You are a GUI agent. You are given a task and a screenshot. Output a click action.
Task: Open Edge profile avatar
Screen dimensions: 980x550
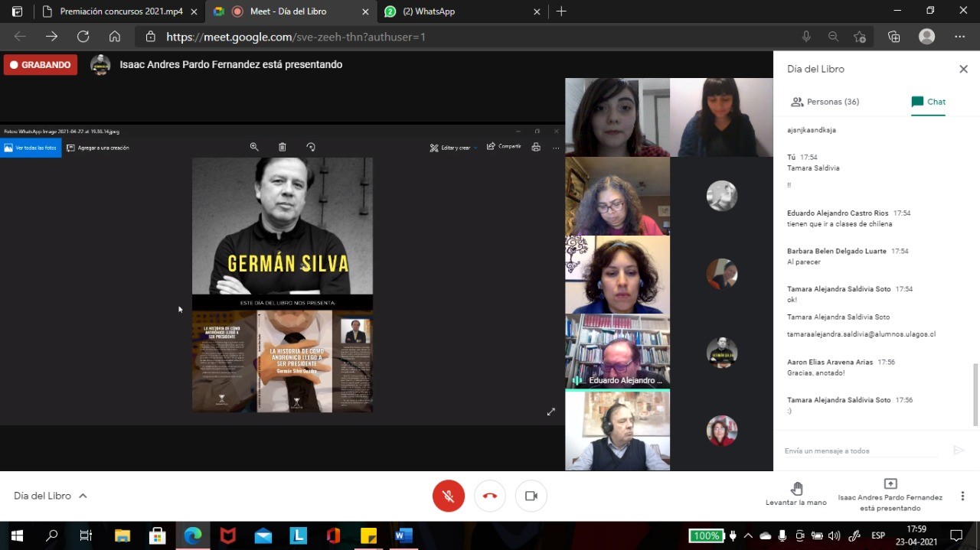pos(926,36)
